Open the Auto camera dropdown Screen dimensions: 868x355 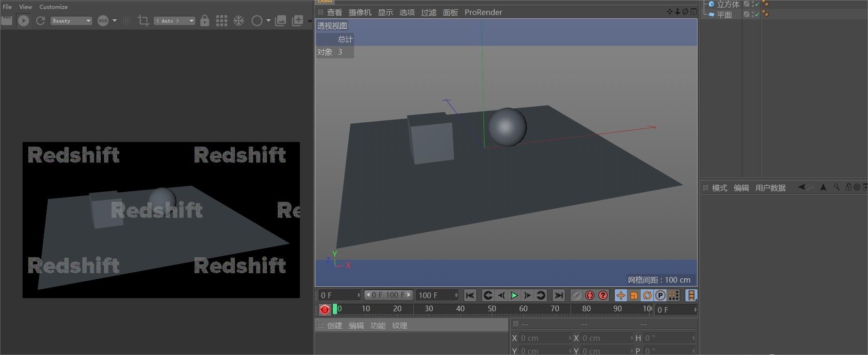point(174,21)
